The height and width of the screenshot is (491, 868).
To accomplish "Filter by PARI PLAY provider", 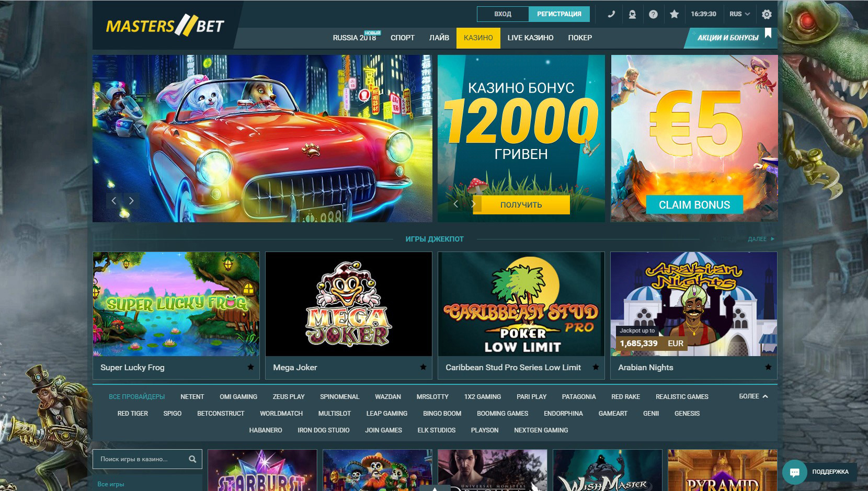I will (531, 397).
